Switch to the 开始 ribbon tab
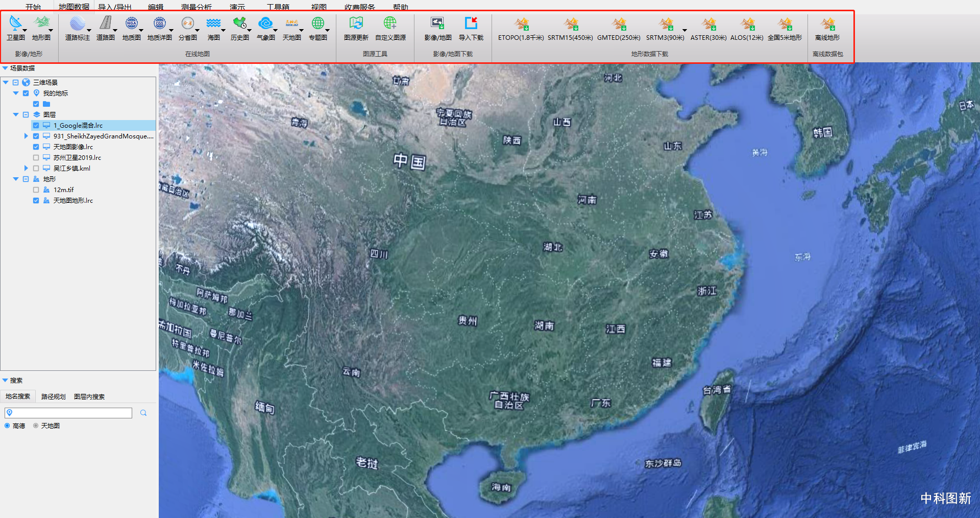The height and width of the screenshot is (518, 980). (33, 7)
